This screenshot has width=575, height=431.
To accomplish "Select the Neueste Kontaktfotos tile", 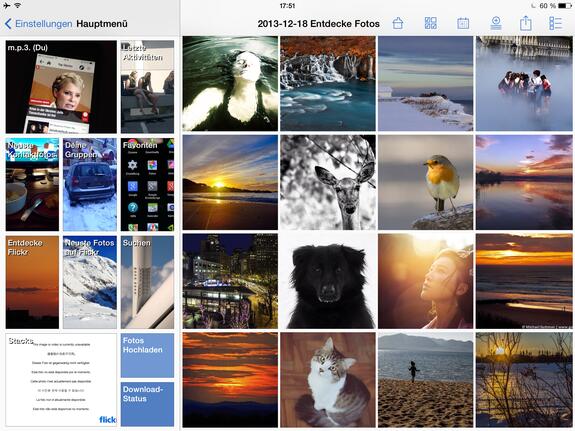I will pyautogui.click(x=32, y=184).
